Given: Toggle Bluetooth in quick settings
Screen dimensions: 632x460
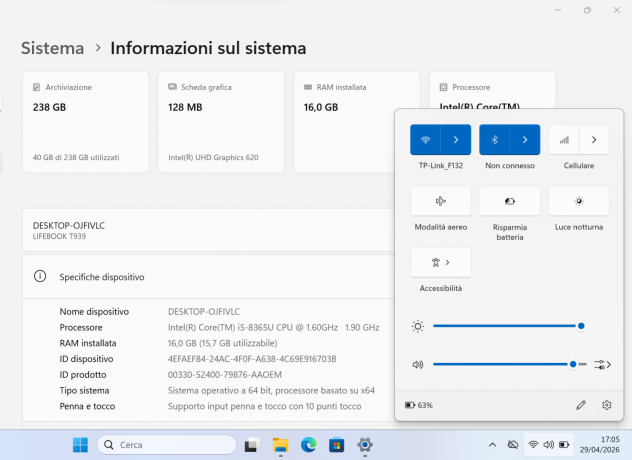Looking at the screenshot, I should click(x=495, y=139).
